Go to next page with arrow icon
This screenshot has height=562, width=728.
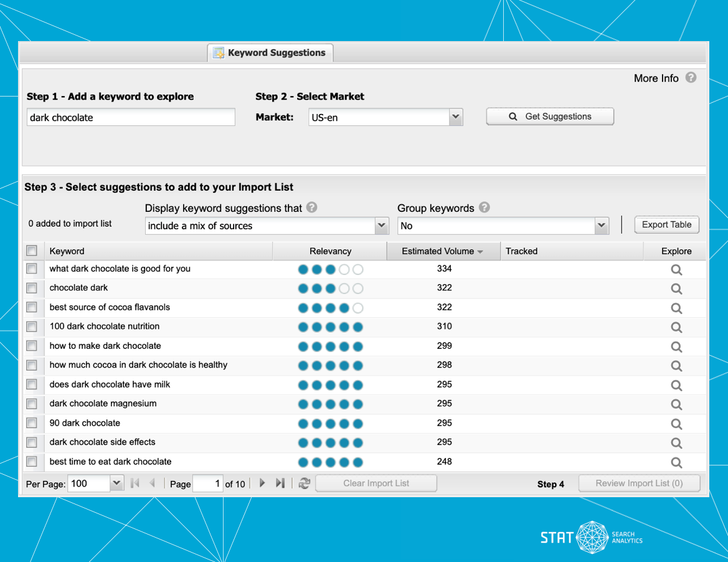(x=262, y=483)
